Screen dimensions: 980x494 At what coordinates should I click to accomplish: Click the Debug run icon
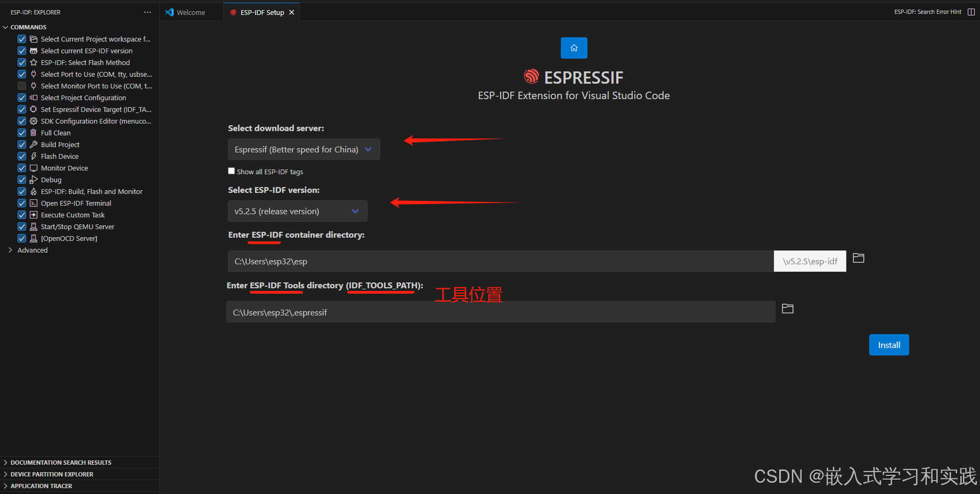click(34, 180)
